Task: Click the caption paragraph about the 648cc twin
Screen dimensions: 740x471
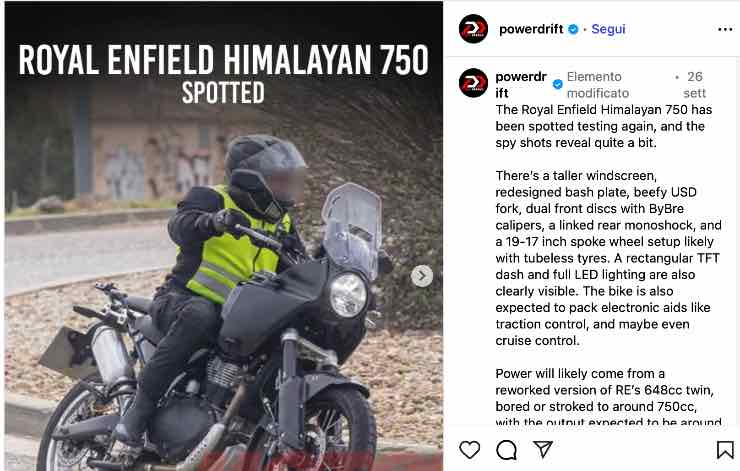Action: point(608,397)
